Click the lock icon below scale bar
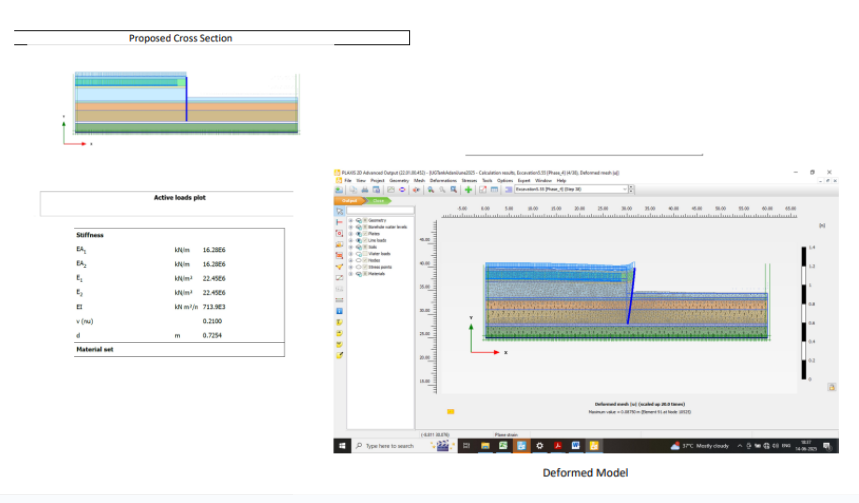This screenshot has height=503, width=859. click(830, 389)
